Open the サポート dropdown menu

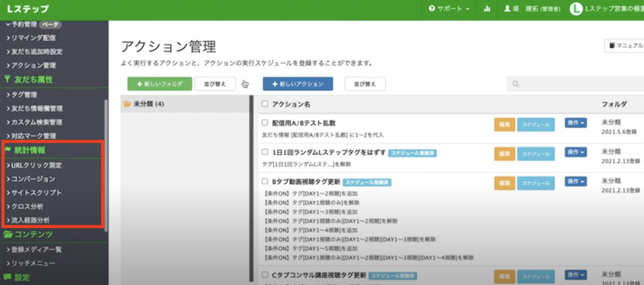(x=449, y=8)
